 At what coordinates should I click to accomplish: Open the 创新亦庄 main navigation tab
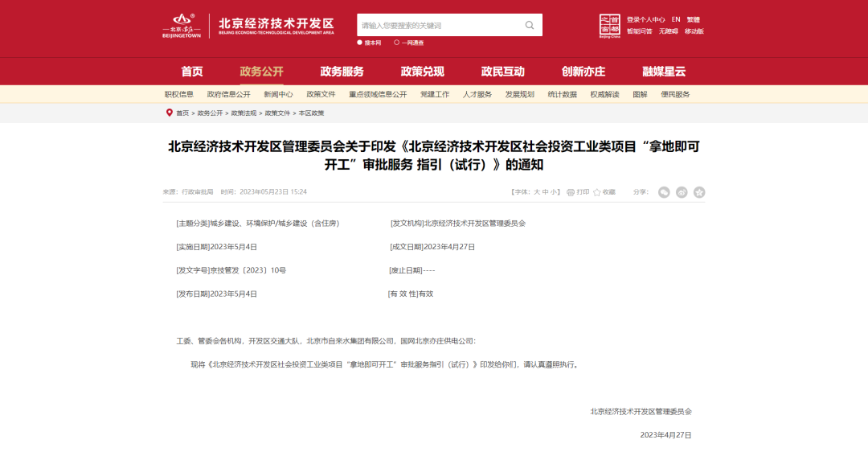click(583, 72)
